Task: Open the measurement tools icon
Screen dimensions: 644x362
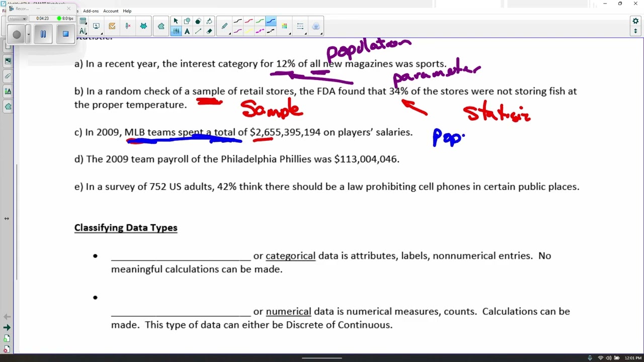Action: (x=83, y=31)
